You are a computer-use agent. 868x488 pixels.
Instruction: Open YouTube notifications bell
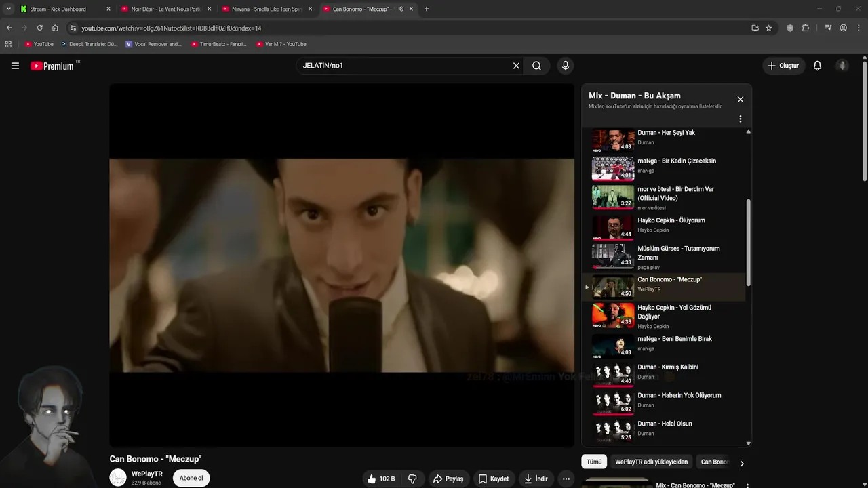click(x=817, y=66)
